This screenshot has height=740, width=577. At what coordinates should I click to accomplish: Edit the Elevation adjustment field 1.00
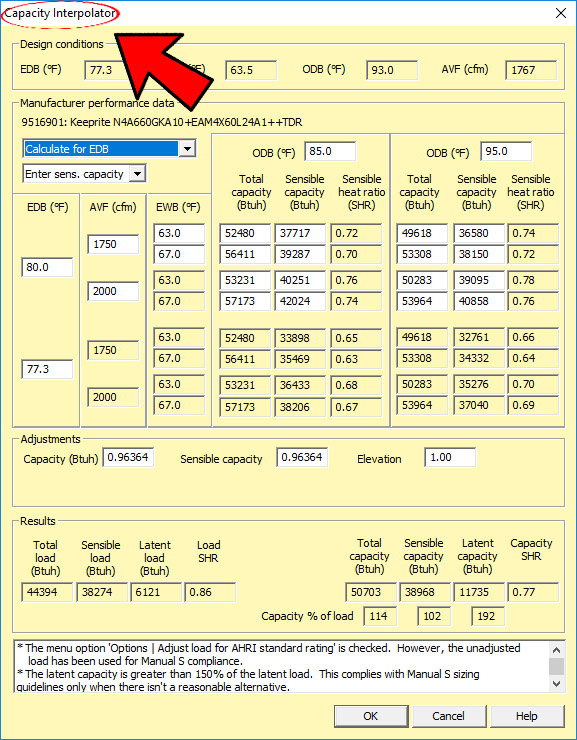click(x=450, y=457)
